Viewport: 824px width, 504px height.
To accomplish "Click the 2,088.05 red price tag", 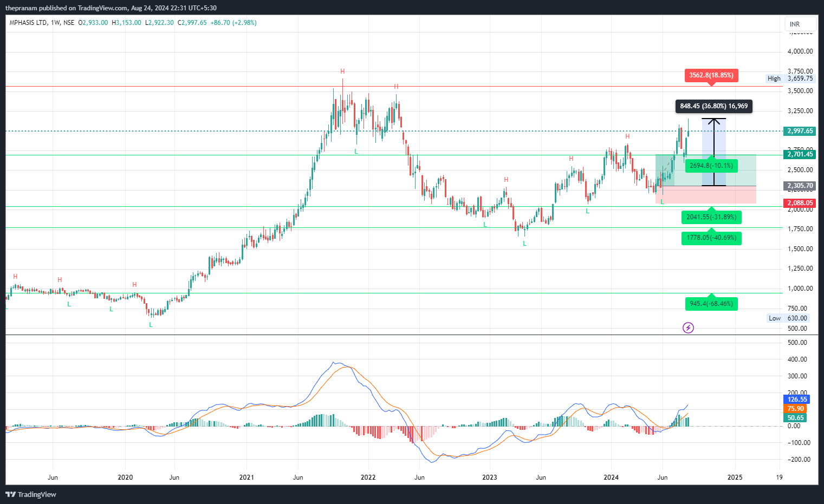I will [x=800, y=203].
